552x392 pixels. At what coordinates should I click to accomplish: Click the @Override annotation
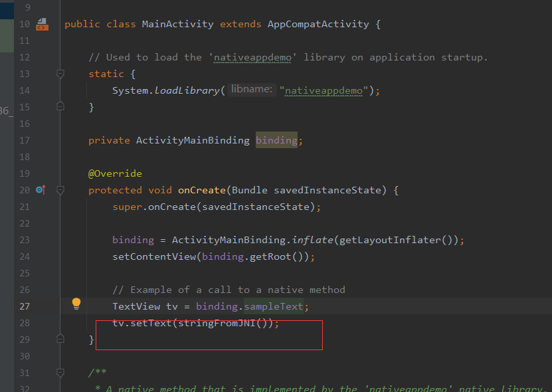click(115, 173)
